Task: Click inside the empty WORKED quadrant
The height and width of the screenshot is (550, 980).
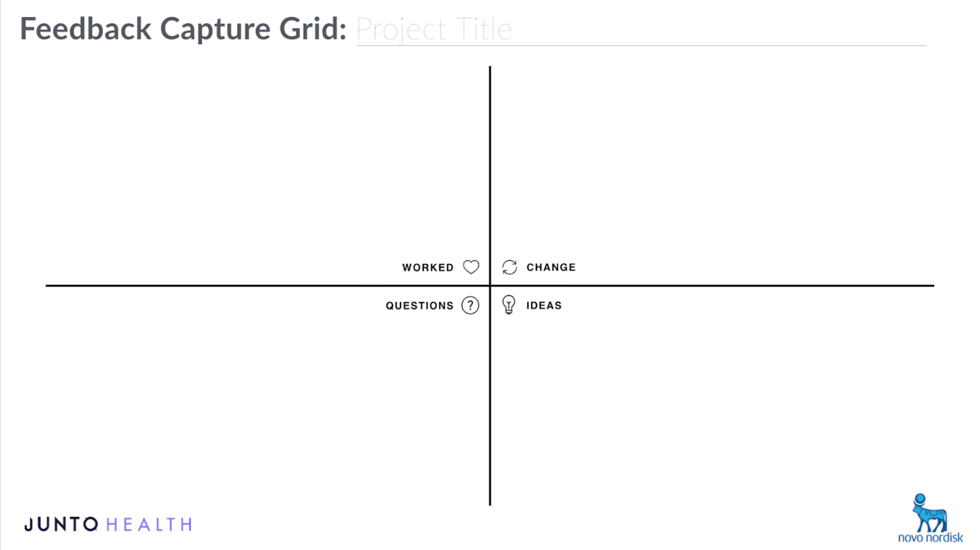Action: point(266,162)
